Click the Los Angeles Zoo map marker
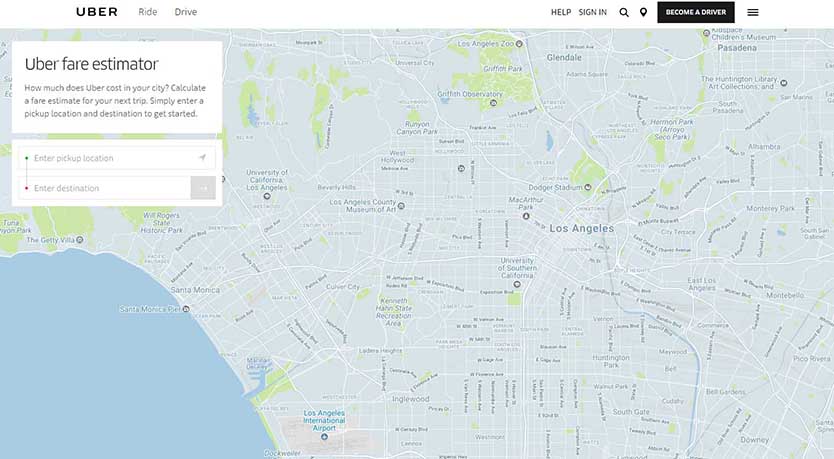Image resolution: width=834 pixels, height=459 pixels. [x=520, y=44]
